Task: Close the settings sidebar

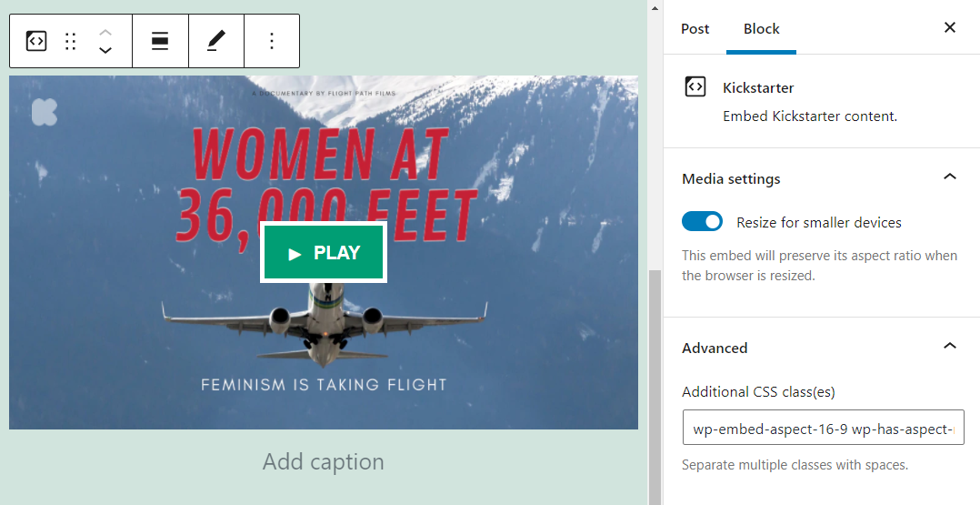Action: coord(950,27)
